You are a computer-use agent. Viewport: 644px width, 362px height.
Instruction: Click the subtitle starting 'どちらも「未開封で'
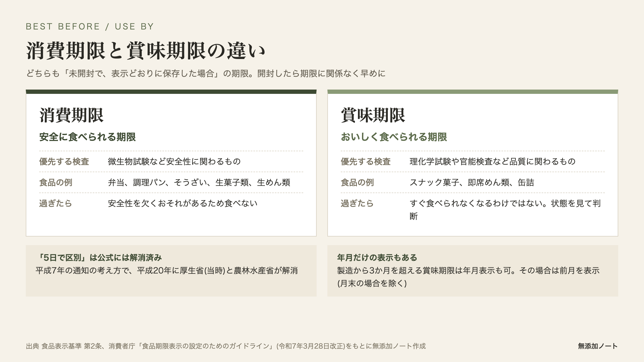point(206,73)
